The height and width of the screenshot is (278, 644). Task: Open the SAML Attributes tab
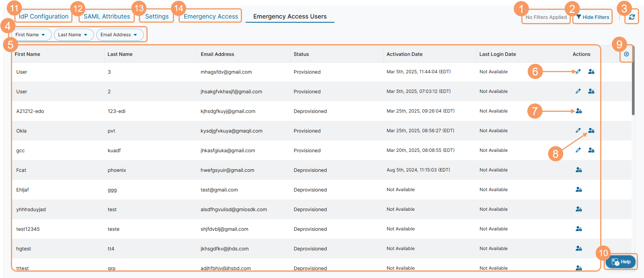107,17
